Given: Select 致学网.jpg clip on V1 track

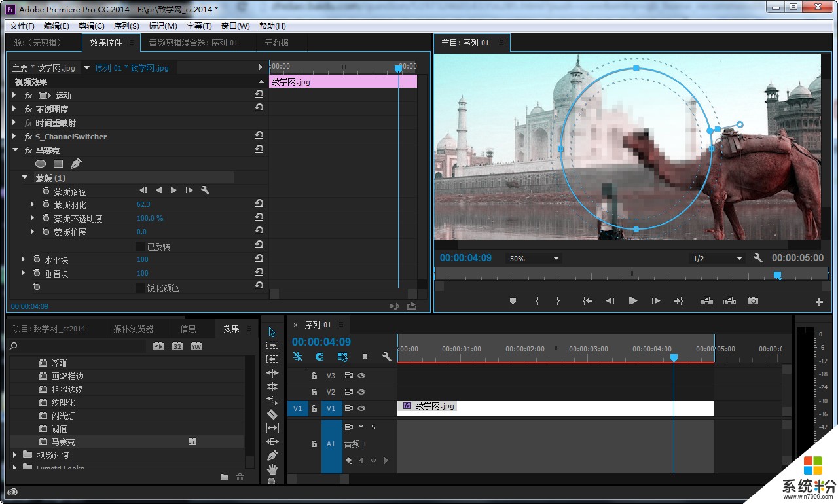Looking at the screenshot, I should coord(555,408).
